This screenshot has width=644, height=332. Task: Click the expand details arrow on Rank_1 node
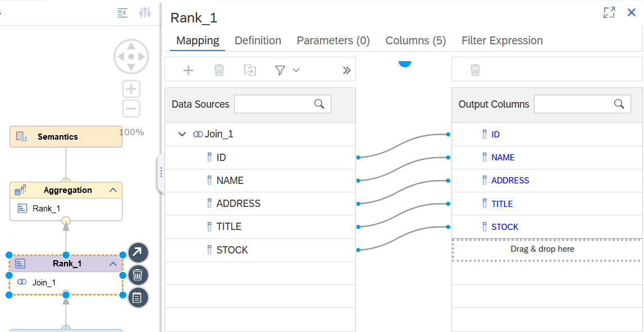pyautogui.click(x=138, y=252)
